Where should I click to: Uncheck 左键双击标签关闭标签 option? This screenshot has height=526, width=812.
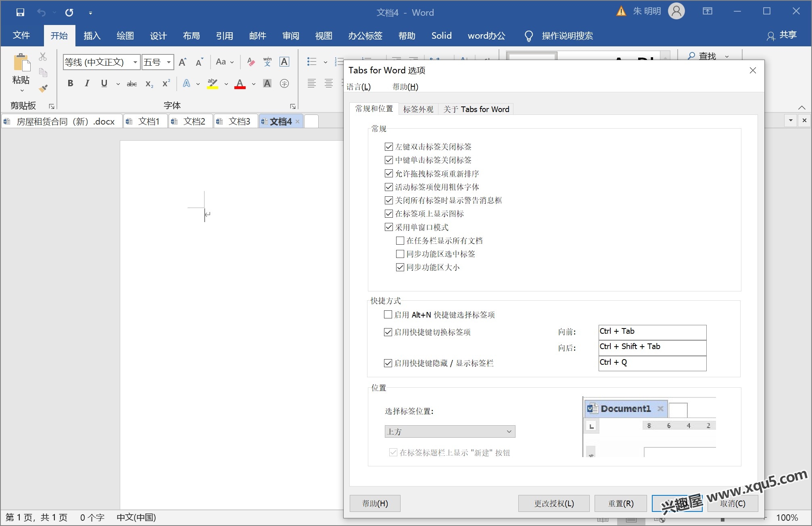(389, 147)
